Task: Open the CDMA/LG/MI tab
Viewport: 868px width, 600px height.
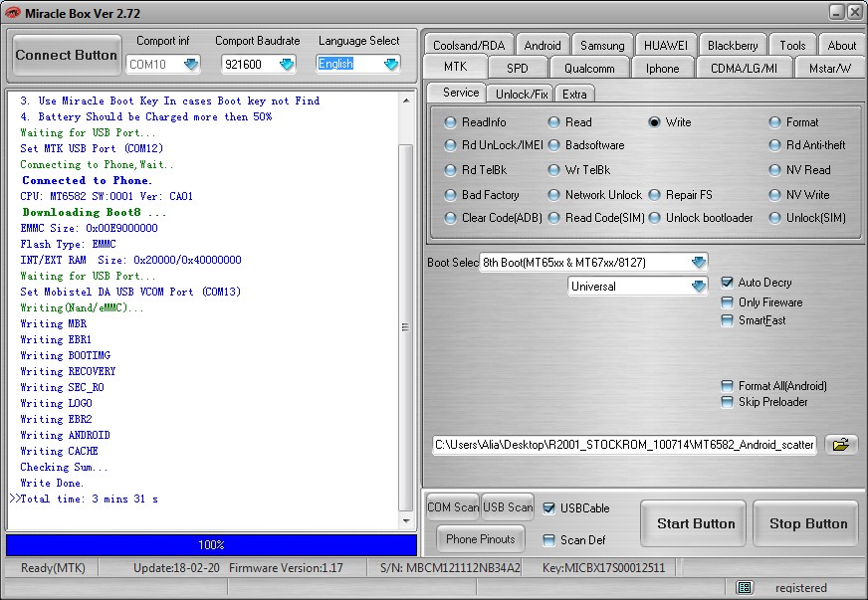Action: pyautogui.click(x=744, y=68)
